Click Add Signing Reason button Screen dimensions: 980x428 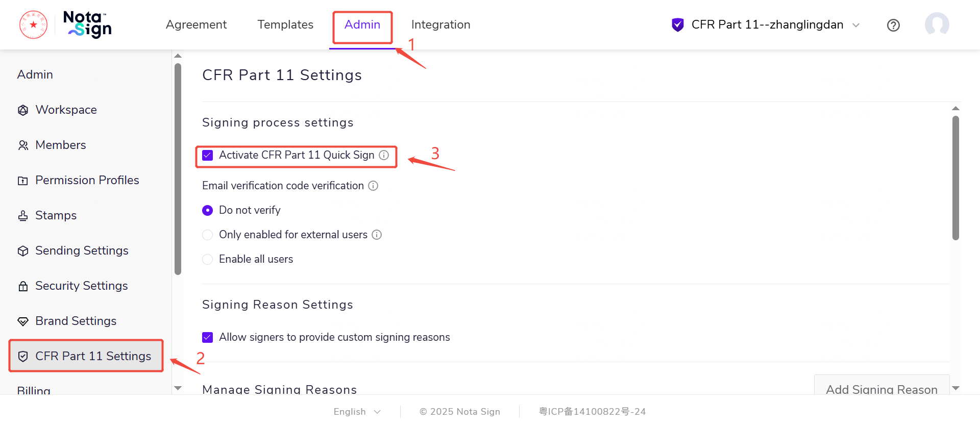click(x=881, y=389)
